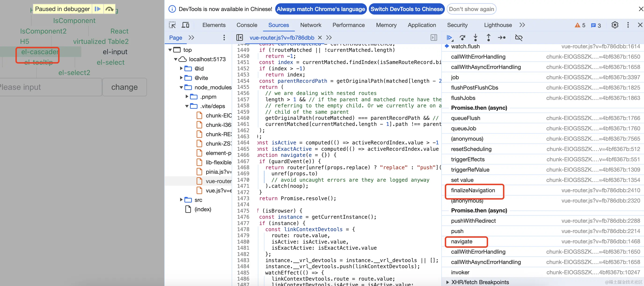Click the single step arrow icon
The image size is (644, 286).
[x=501, y=38]
